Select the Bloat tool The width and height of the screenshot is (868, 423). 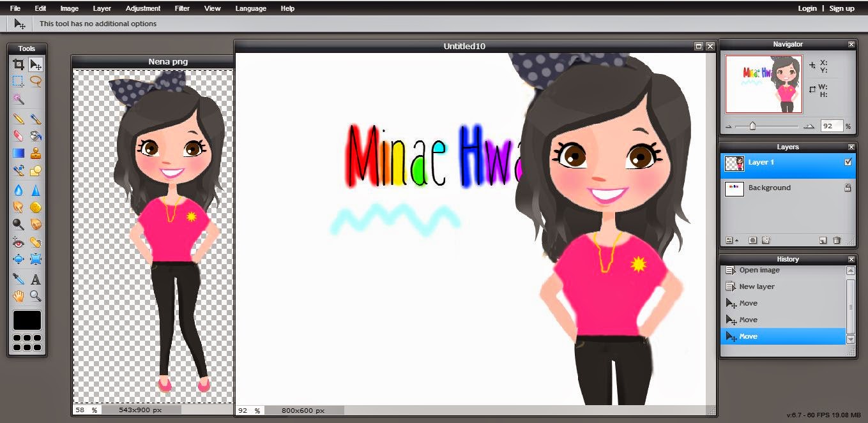coord(19,259)
